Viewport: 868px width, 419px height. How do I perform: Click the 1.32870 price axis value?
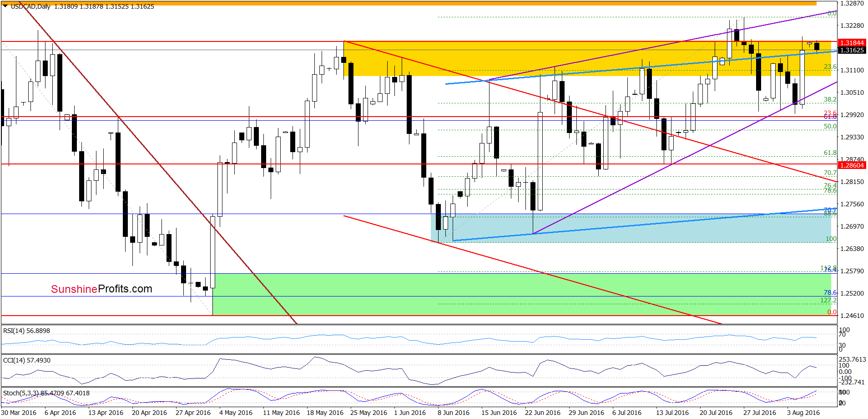coord(852,3)
